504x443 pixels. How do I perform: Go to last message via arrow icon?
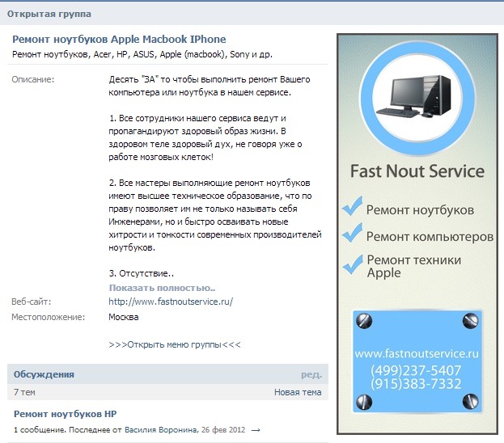(x=256, y=430)
